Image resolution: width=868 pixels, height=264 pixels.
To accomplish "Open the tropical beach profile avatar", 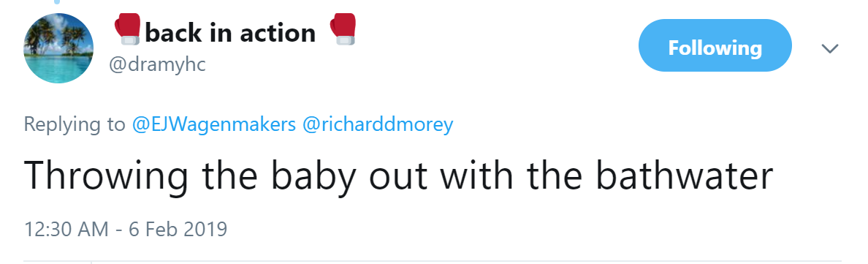I will point(58,48).
